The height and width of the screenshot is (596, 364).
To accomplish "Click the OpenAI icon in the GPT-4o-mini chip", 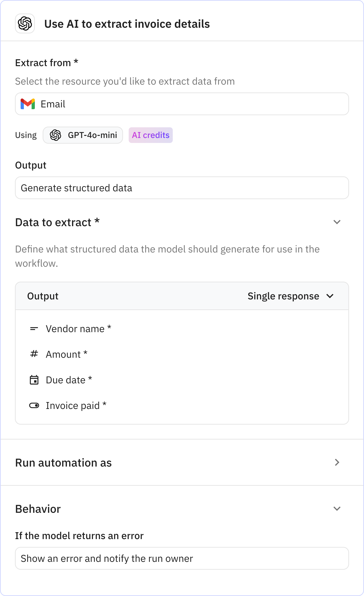I will click(55, 135).
